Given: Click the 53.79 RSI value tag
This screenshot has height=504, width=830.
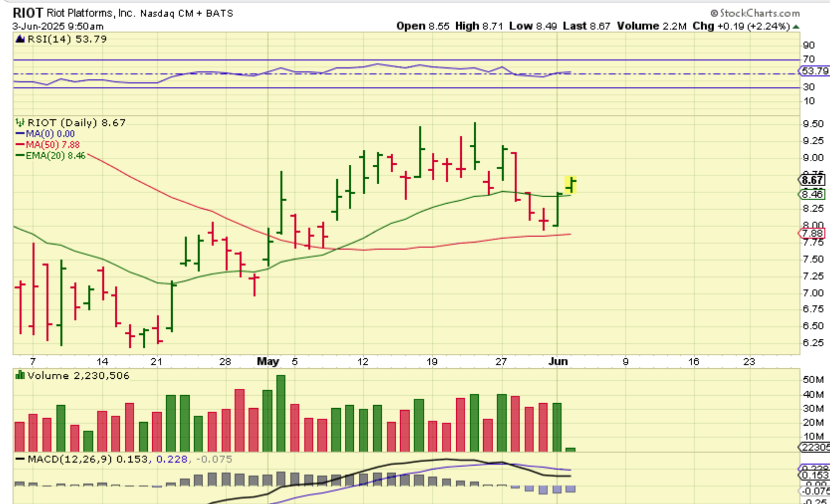Looking at the screenshot, I should (x=814, y=71).
